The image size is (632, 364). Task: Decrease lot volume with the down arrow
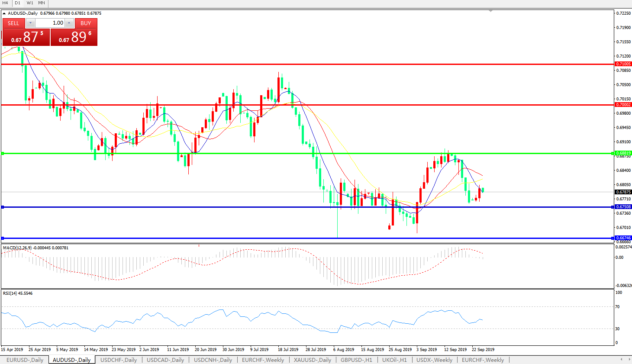(31, 23)
